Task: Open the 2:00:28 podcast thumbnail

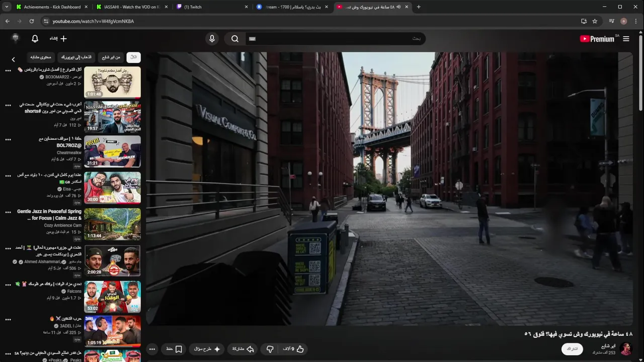Action: (112, 260)
